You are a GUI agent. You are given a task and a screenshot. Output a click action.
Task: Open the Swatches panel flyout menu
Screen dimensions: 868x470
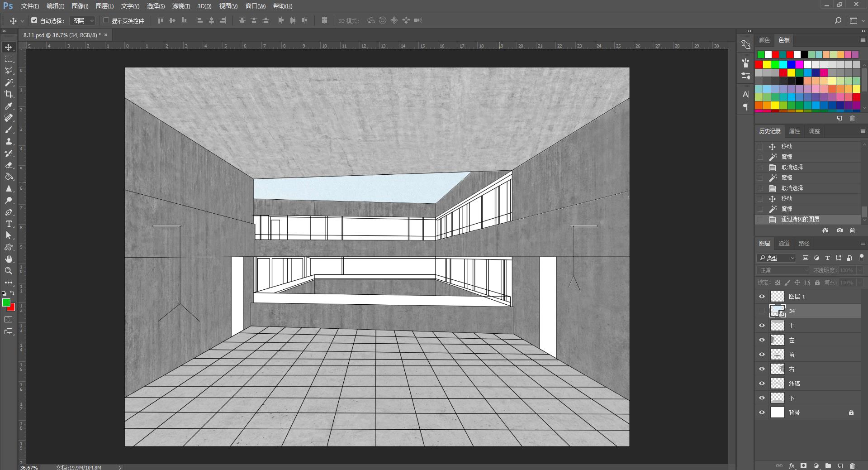tap(862, 40)
